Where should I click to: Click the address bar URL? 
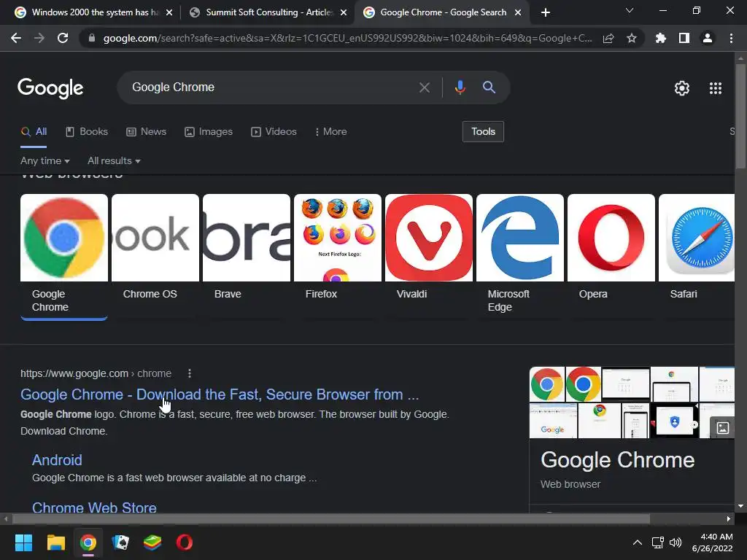[348, 38]
